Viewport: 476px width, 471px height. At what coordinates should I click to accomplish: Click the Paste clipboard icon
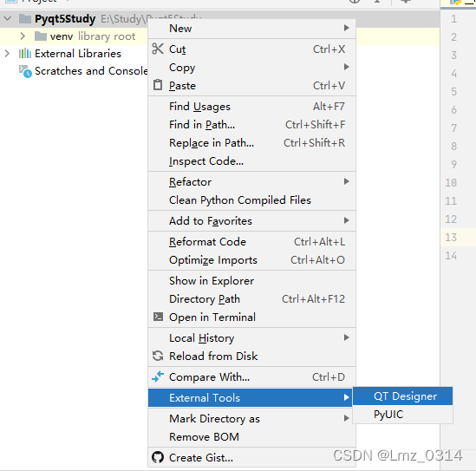click(x=158, y=85)
